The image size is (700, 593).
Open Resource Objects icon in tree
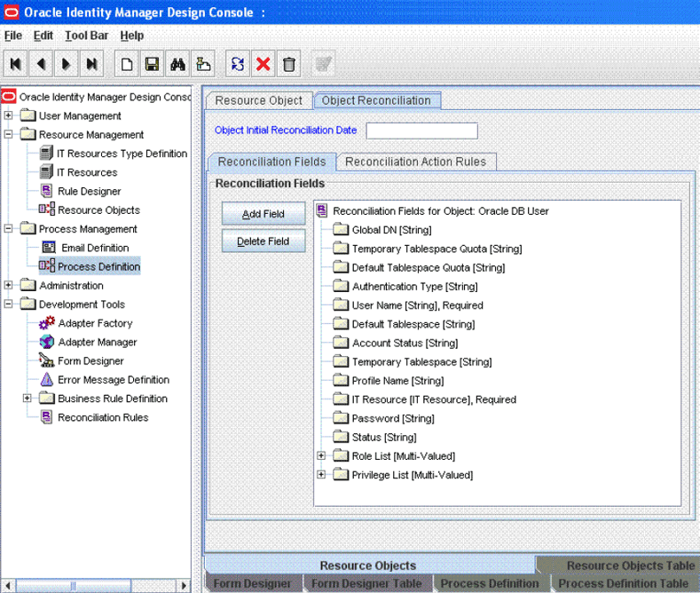(47, 210)
